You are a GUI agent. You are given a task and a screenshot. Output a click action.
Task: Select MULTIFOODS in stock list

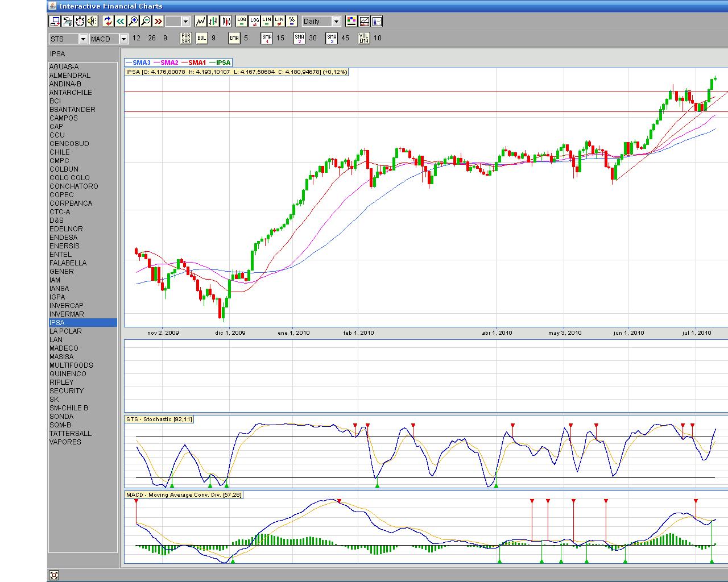coord(83,365)
